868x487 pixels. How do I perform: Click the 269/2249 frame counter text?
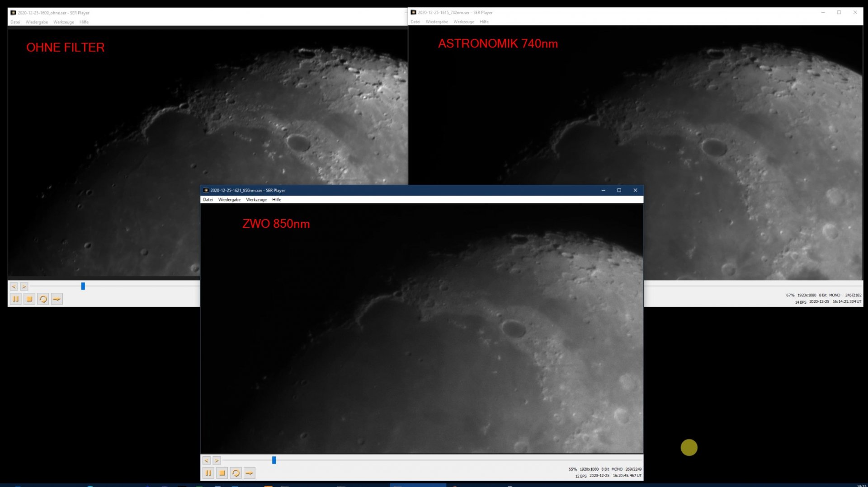click(x=633, y=469)
